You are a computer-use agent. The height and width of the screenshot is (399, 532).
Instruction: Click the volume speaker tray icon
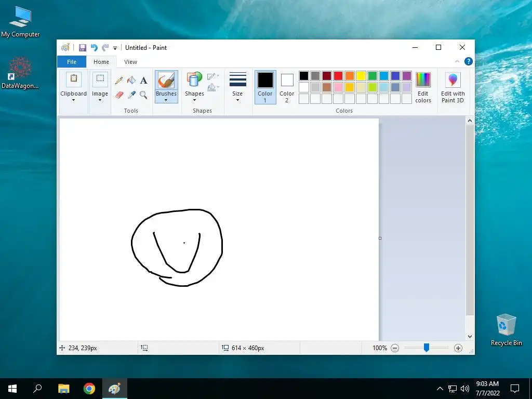(465, 389)
